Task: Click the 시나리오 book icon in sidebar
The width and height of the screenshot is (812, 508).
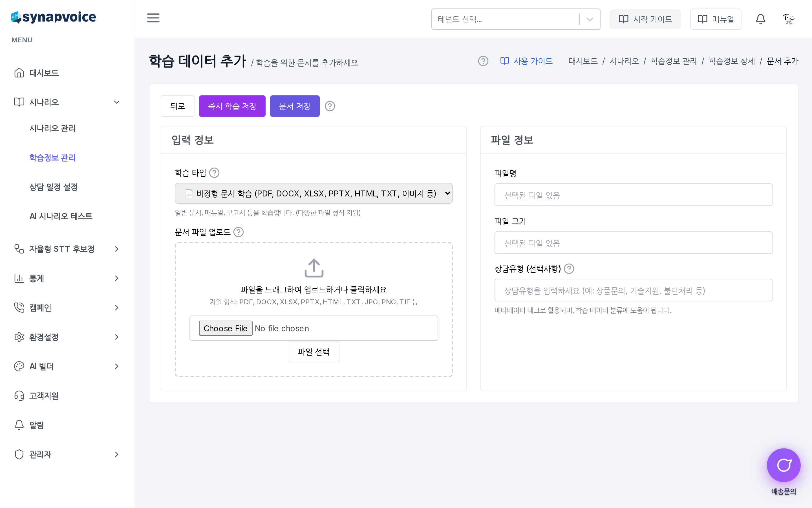Action: tap(19, 102)
